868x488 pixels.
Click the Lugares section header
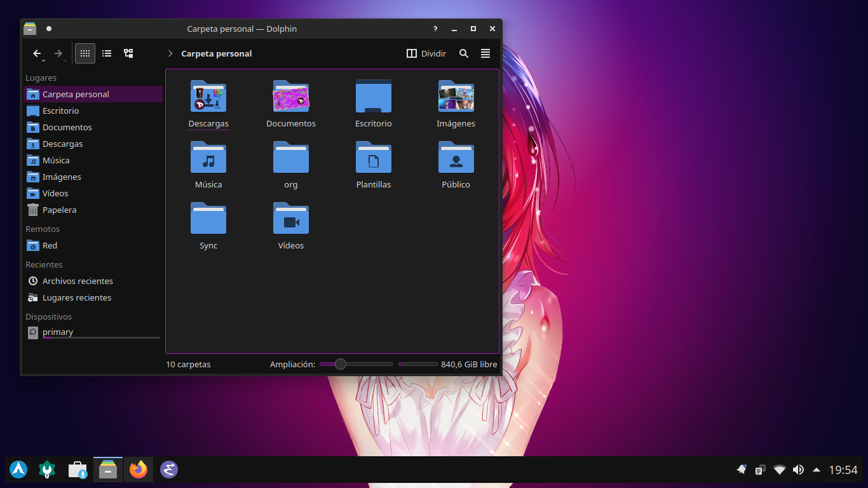click(41, 78)
